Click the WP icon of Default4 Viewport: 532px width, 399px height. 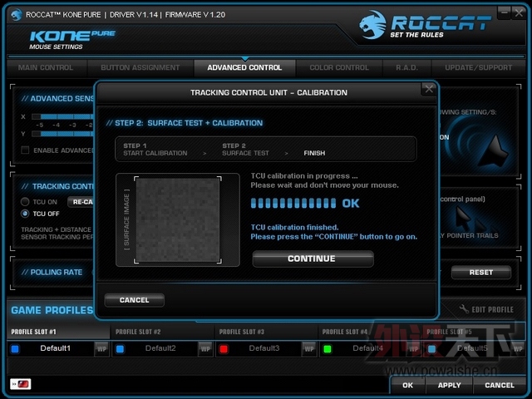coord(413,349)
